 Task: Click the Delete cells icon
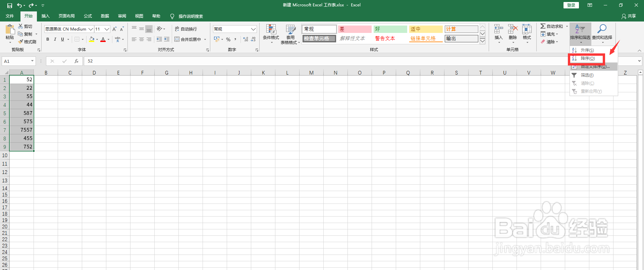tap(513, 29)
